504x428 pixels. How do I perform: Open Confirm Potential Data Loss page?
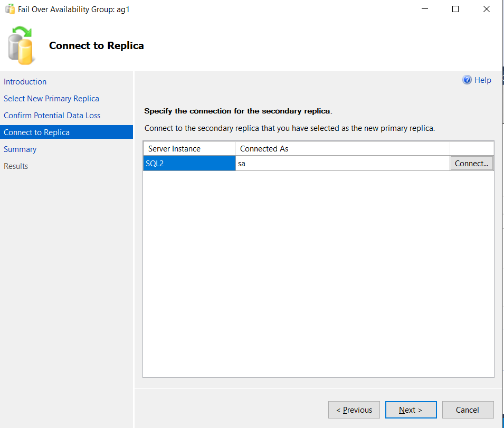click(x=52, y=116)
